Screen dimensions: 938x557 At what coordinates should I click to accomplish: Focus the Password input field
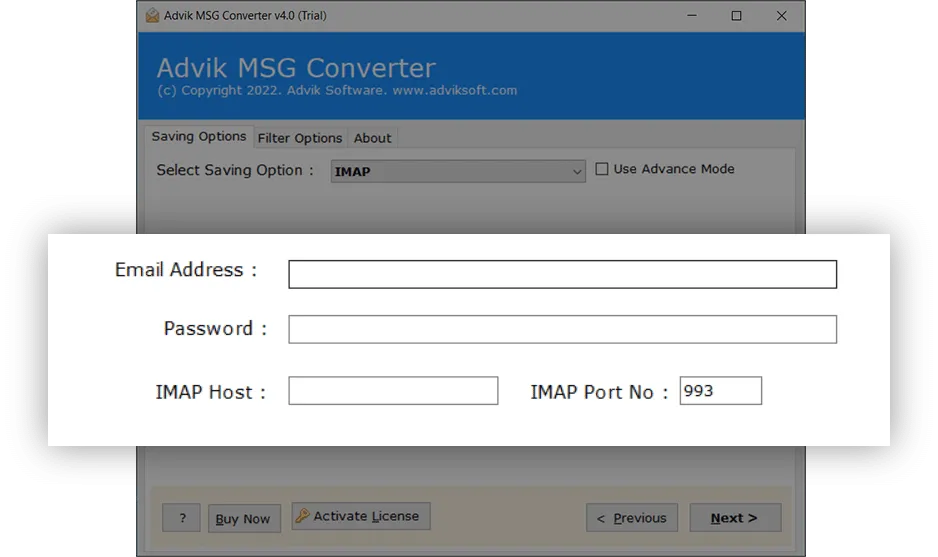pyautogui.click(x=562, y=329)
